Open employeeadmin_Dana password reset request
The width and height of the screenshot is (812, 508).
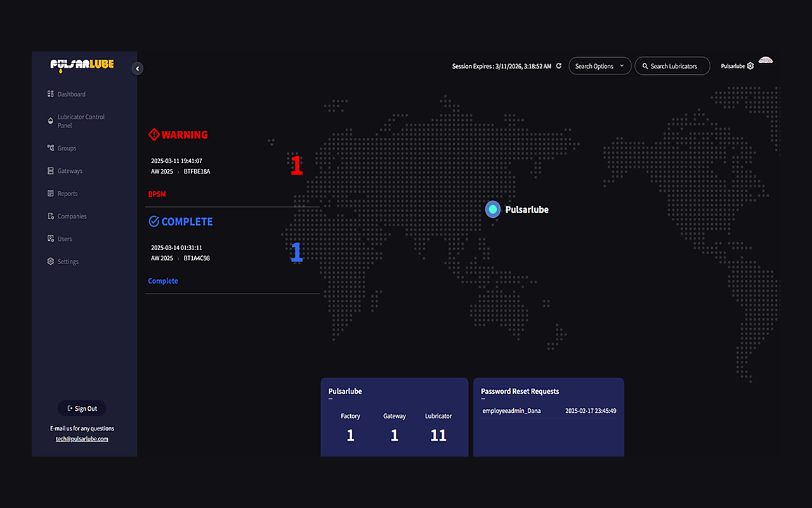pos(549,411)
